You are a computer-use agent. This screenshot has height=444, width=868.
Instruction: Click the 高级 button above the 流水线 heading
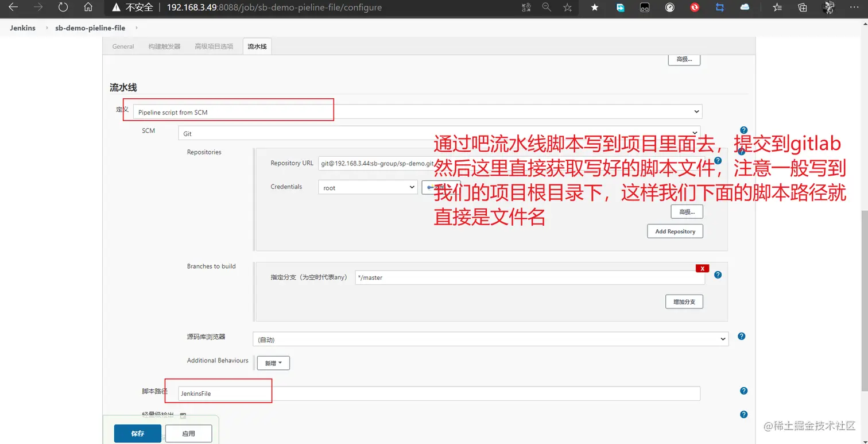(x=684, y=59)
